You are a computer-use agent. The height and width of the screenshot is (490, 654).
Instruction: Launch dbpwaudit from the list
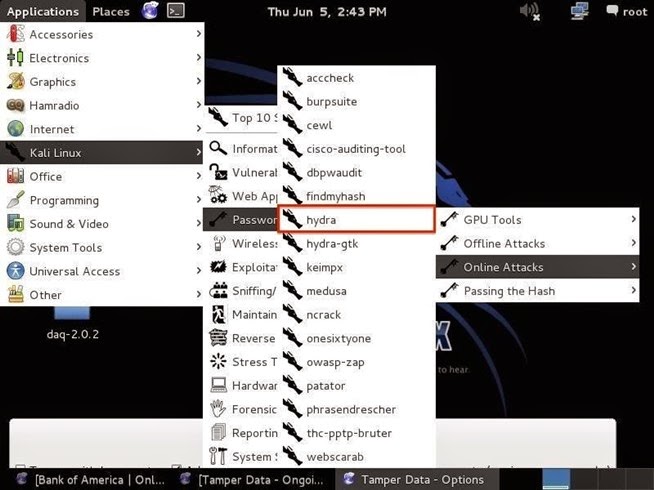coord(357,173)
